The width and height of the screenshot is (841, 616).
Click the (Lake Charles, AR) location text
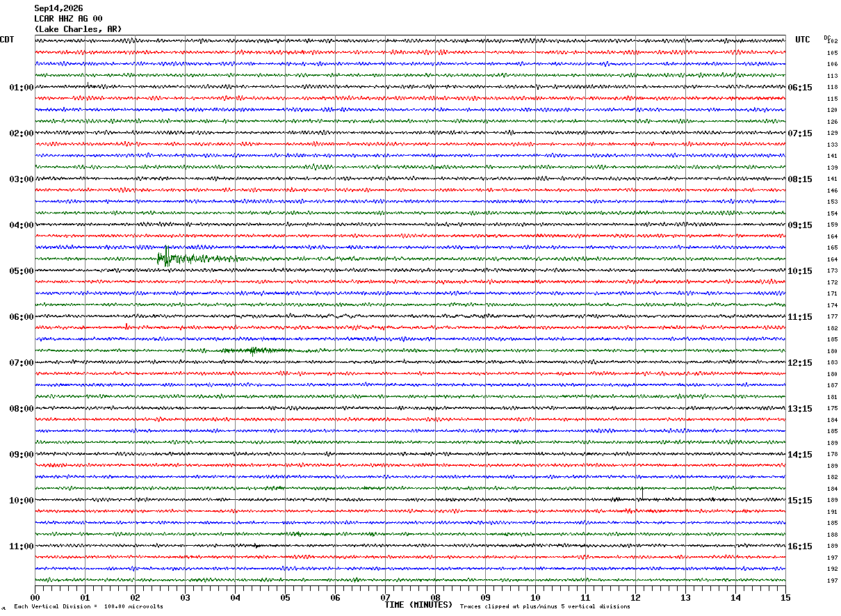(78, 29)
